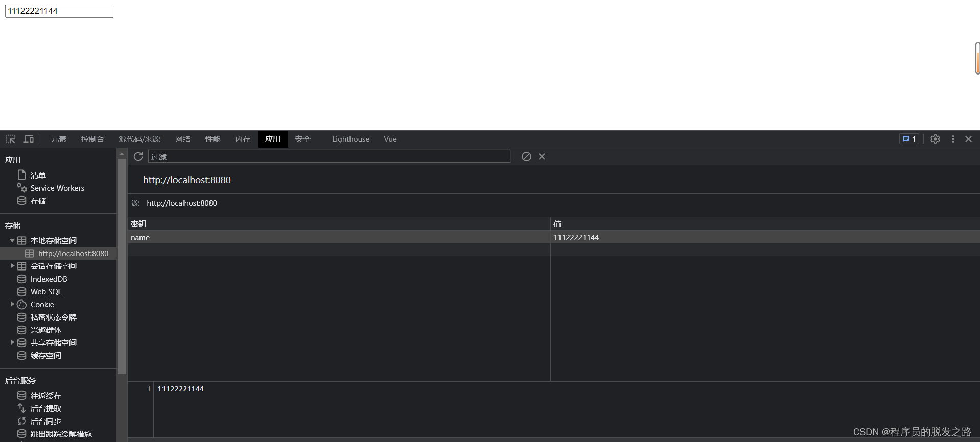Viewport: 980px width, 442px height.
Task: Open the 网络 tab
Action: (182, 139)
